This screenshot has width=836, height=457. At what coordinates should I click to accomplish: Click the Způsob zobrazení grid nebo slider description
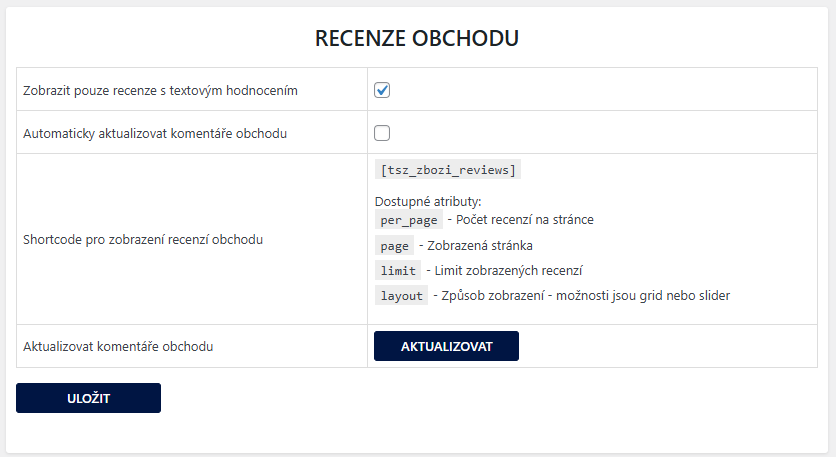tap(585, 295)
